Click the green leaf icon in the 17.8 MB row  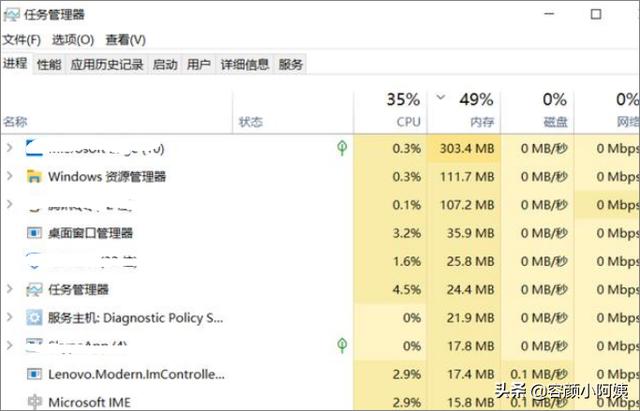[342, 345]
